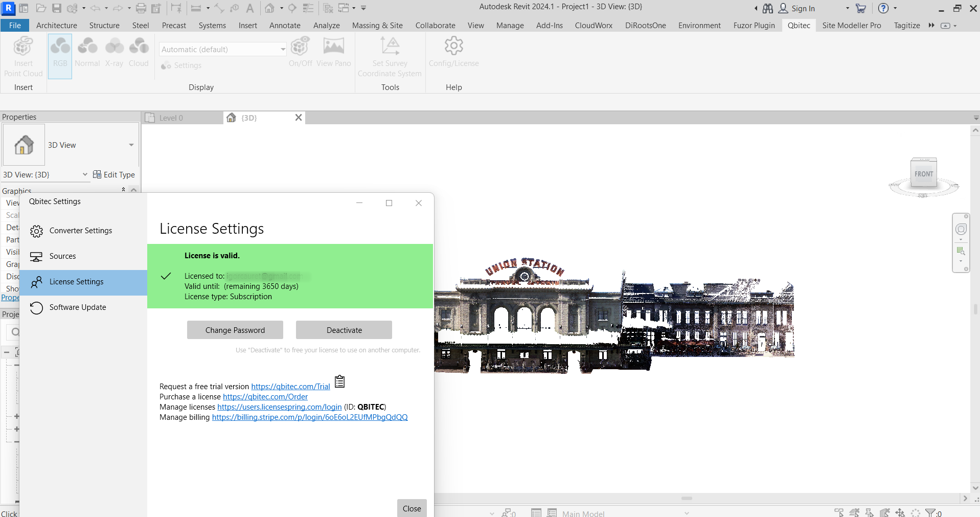Click the Zoom Region icon in navigation bar
980x517 pixels.
(x=961, y=251)
